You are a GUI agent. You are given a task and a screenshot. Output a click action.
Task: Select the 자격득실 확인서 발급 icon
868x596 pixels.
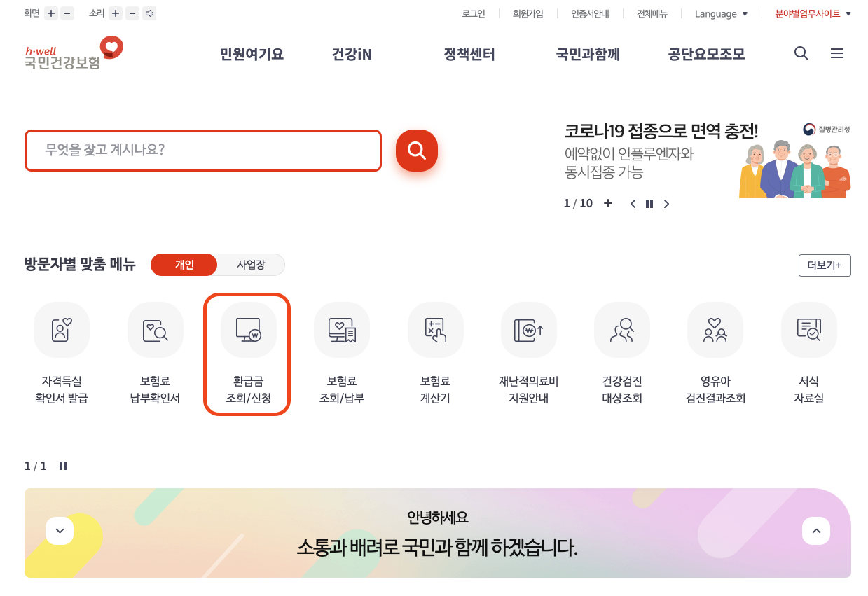62,329
